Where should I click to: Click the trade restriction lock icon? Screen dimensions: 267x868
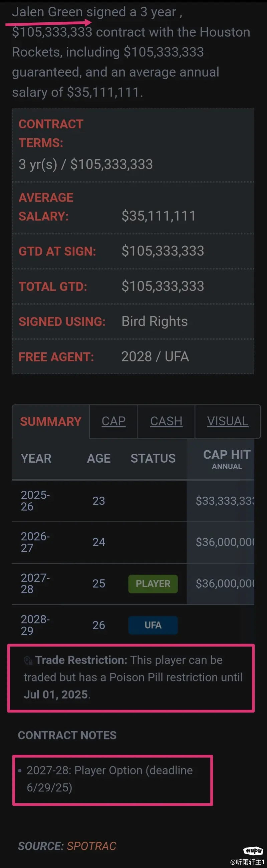point(28,660)
